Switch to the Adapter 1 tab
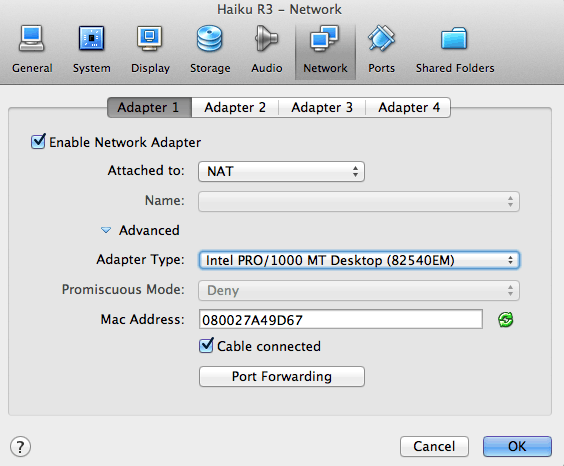Image resolution: width=564 pixels, height=466 pixels. 149,107
